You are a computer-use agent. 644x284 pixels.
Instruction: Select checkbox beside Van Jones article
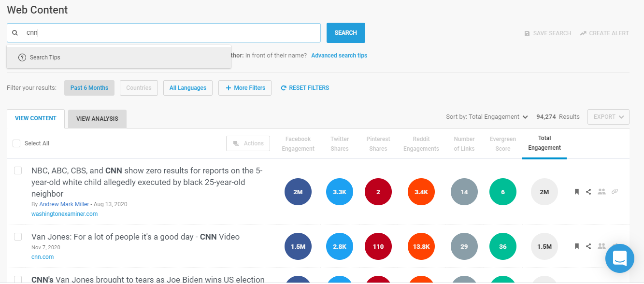pyautogui.click(x=18, y=237)
